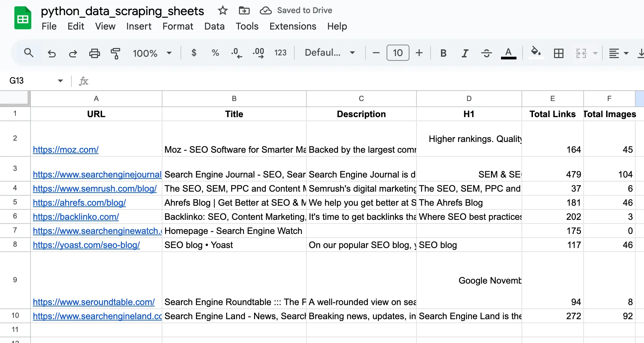This screenshot has width=644, height=343.
Task: Open the ahrefs.com/blog link
Action: pos(79,203)
